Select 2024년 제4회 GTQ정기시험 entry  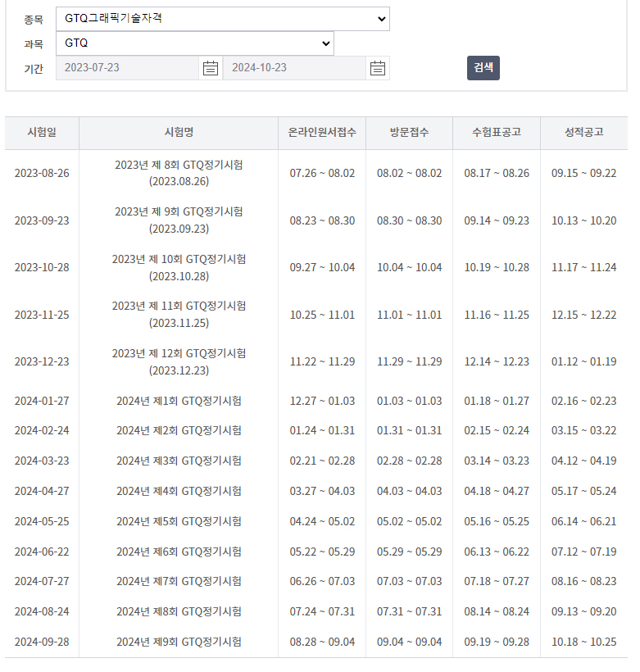tap(179, 491)
